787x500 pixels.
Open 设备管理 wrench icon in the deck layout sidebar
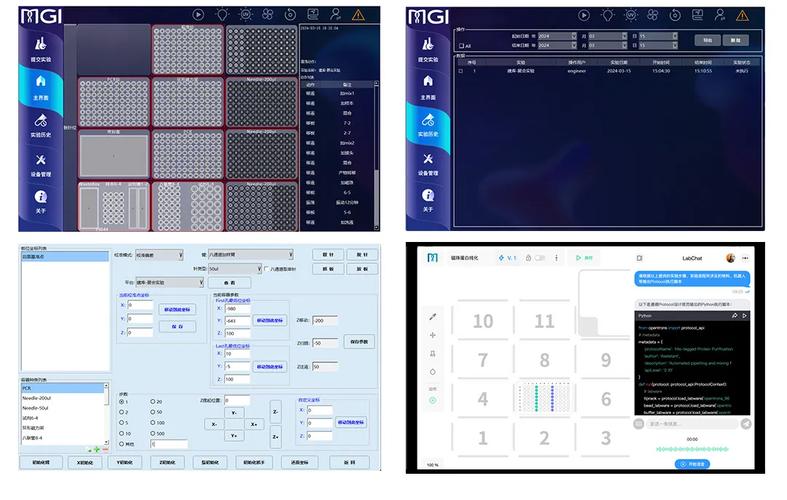point(40,161)
